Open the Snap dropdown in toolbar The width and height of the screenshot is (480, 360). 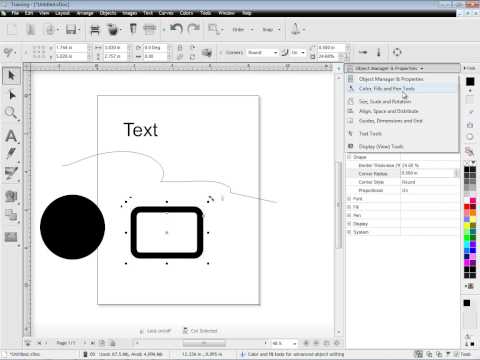pyautogui.click(x=271, y=29)
